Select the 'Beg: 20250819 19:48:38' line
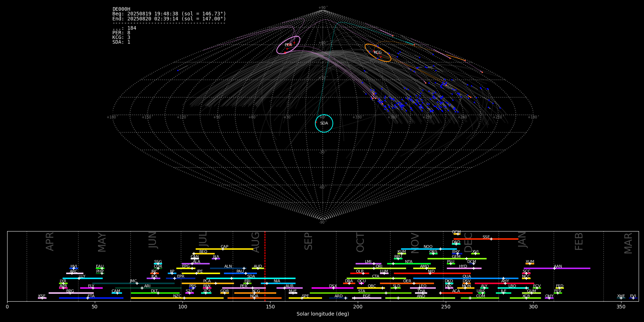 (169, 14)
